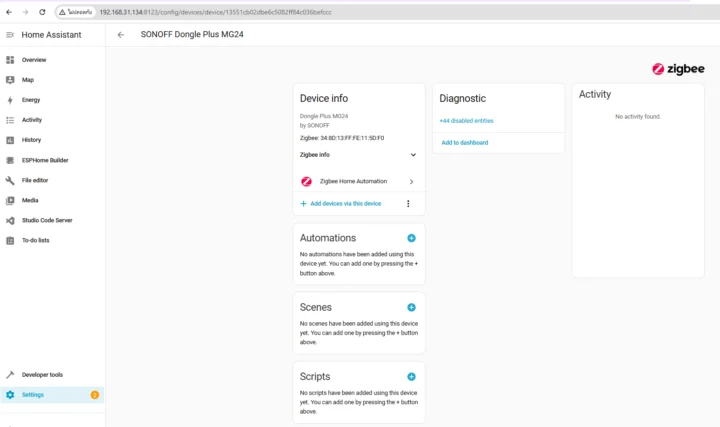Viewport: 720px width, 427px height.
Task: Open Developer tools in sidebar
Action: (52, 375)
